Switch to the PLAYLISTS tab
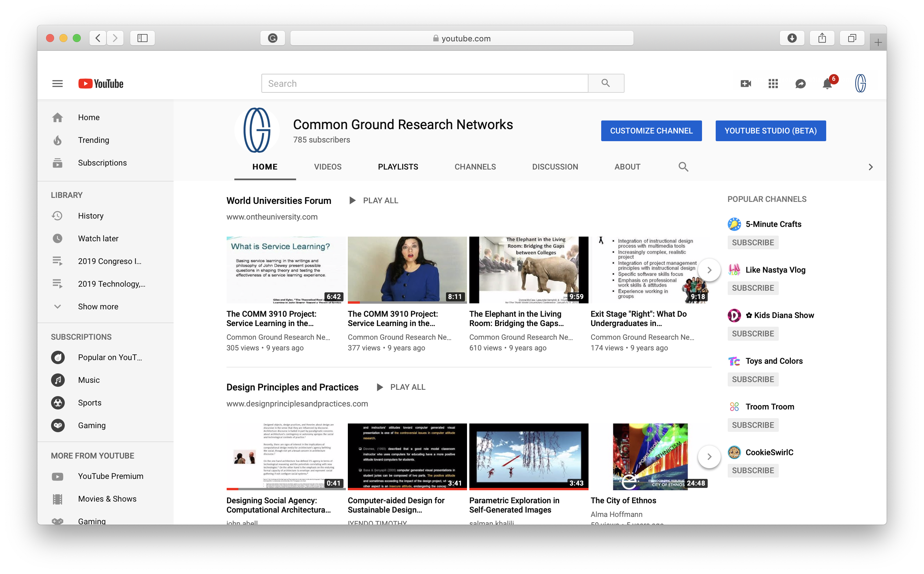This screenshot has height=574, width=924. point(398,167)
